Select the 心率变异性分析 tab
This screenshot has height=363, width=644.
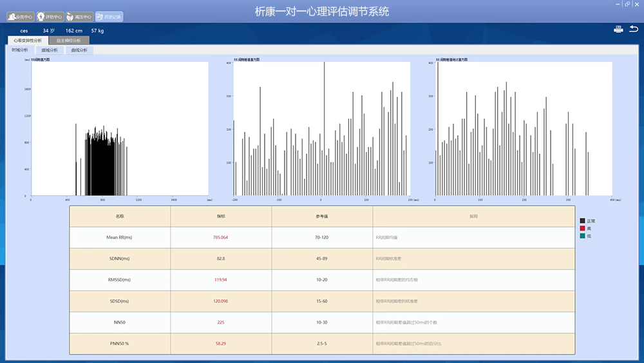28,40
